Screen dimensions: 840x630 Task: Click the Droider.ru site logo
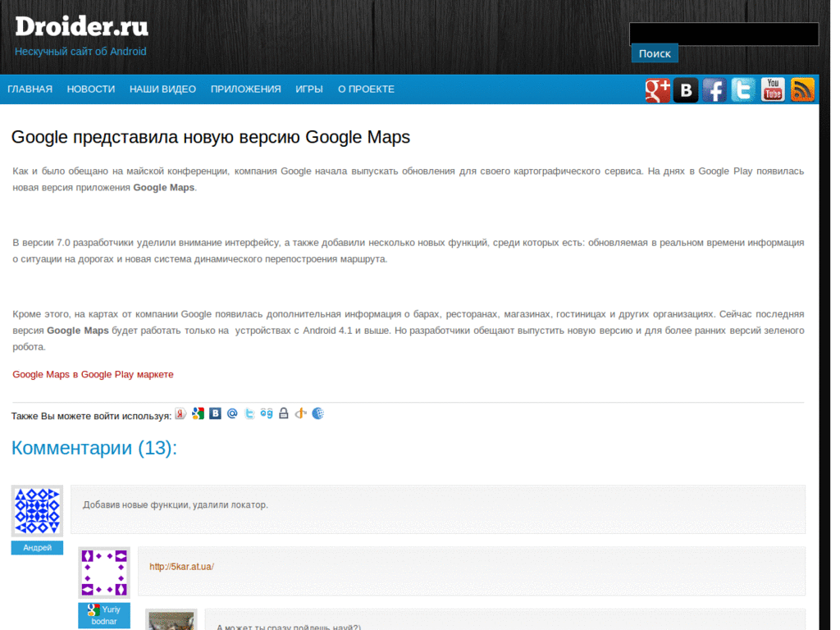click(81, 26)
